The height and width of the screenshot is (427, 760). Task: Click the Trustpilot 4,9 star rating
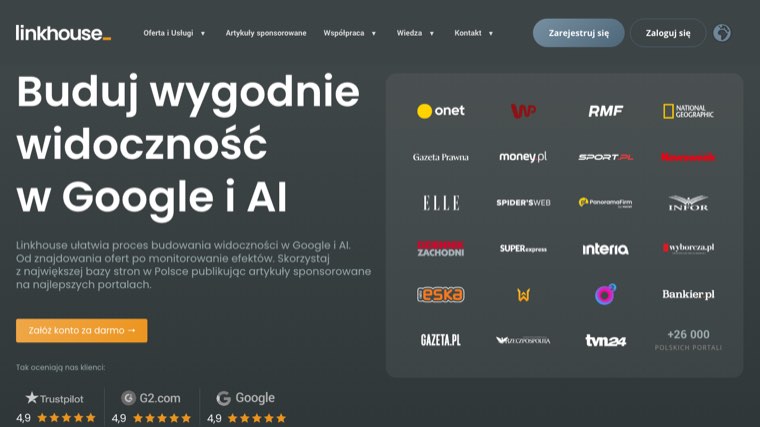[x=56, y=418]
